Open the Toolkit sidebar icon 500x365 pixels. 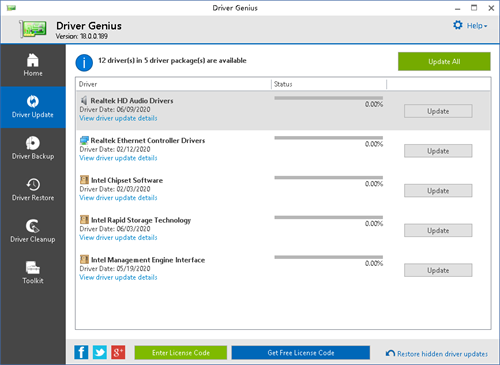tap(33, 268)
